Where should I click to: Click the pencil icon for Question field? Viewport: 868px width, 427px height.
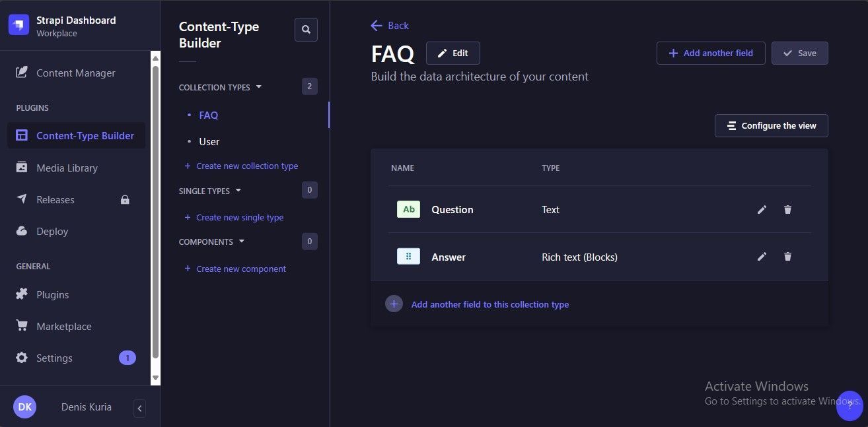[x=762, y=209]
